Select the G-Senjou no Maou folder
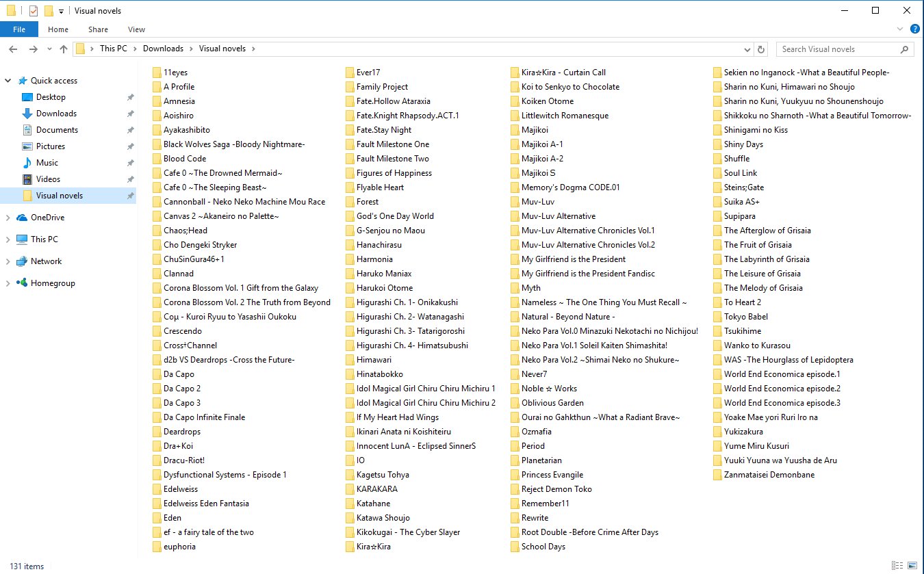Screen dimensions: 924x574 385,231
